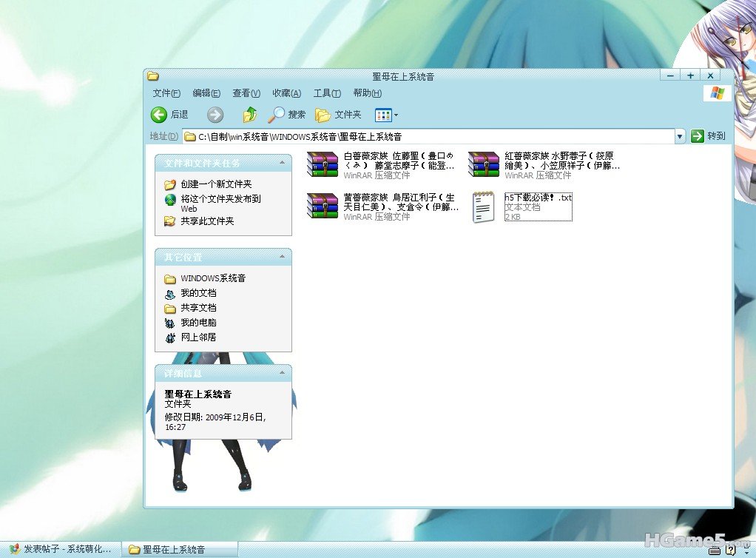Select the 黄薔薇家族 WinRAR archive icon
Screen dimensions: 756x558
coord(322,206)
